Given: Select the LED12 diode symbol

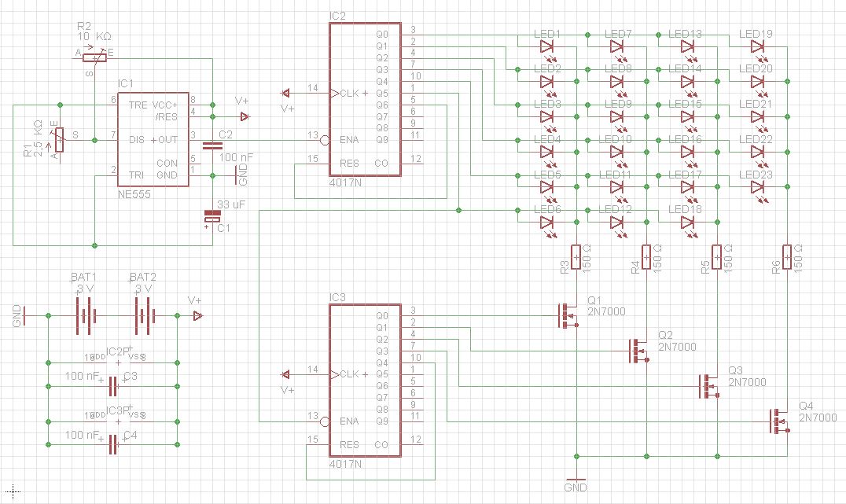Looking at the screenshot, I should (619, 223).
